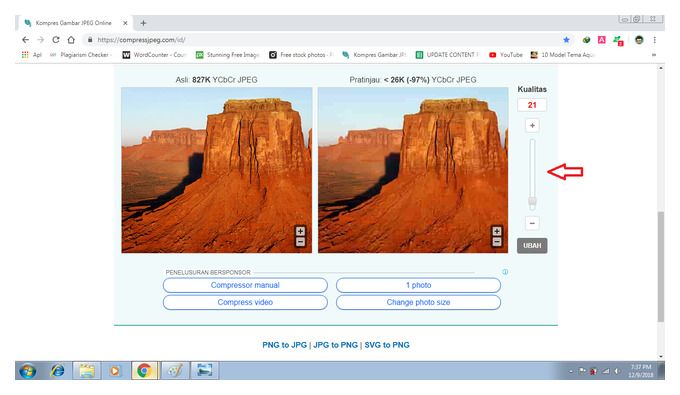
Task: Open the browser home page icon
Action: pyautogui.click(x=71, y=40)
